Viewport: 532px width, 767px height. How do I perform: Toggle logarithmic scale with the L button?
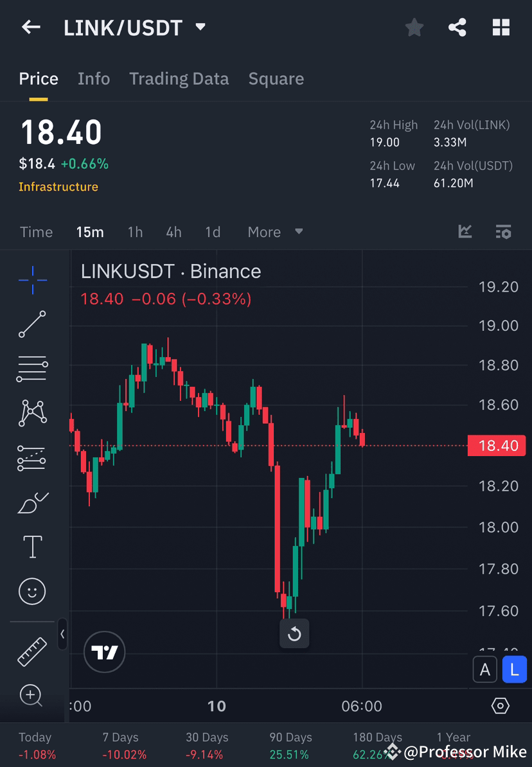(x=514, y=669)
